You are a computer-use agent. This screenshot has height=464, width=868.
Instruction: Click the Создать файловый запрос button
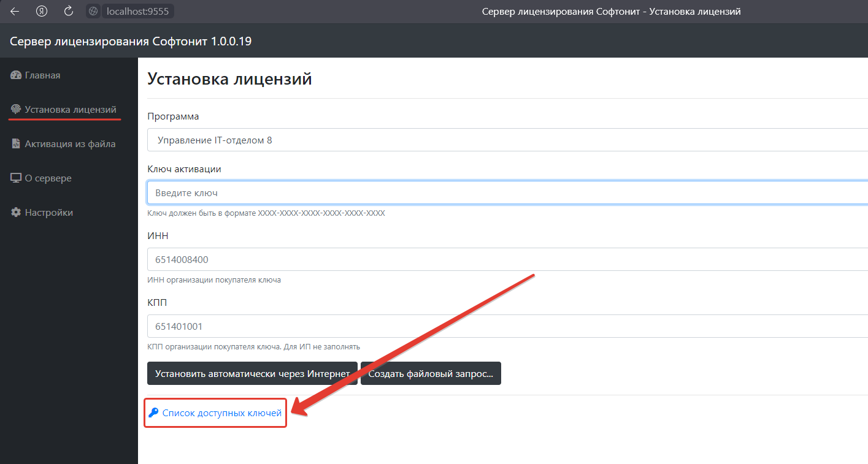coord(431,373)
